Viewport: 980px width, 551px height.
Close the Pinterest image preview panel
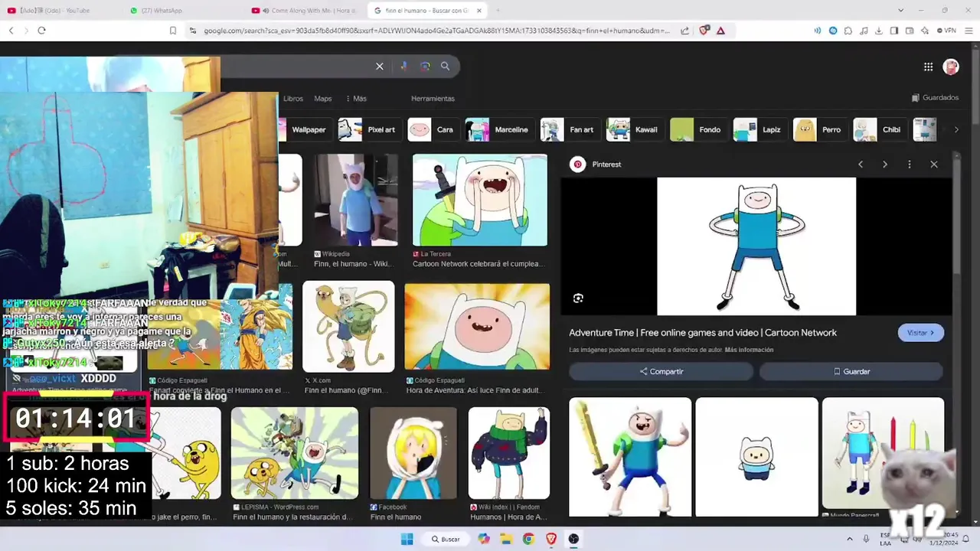pos(934,165)
